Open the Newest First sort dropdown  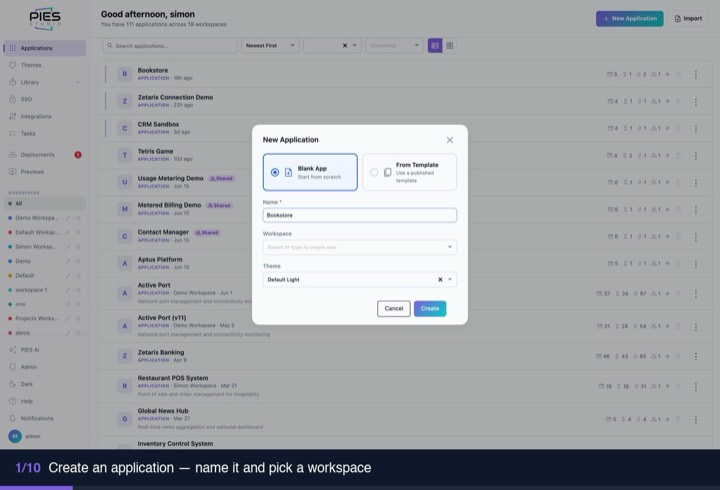pos(270,45)
